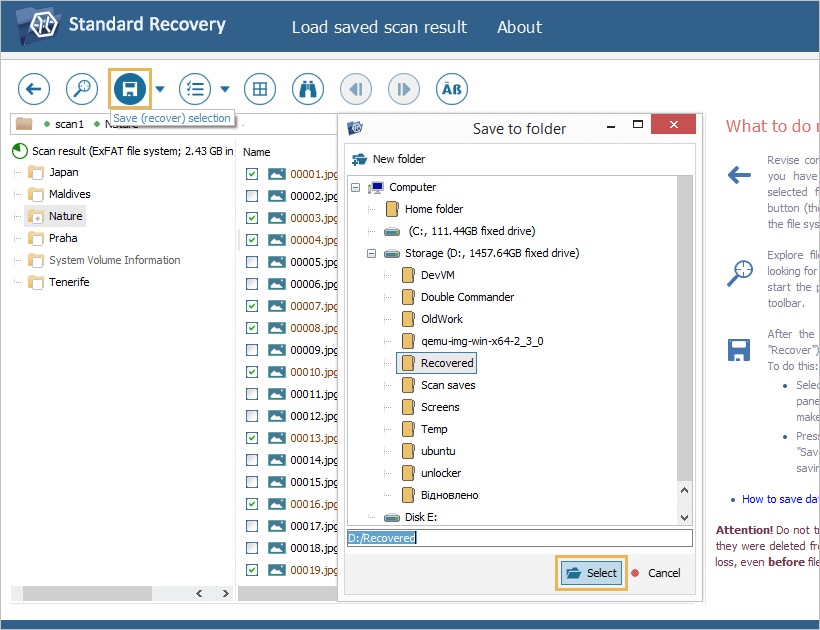820x630 pixels.
Task: Click the back arrow toolbar button
Action: (x=34, y=89)
